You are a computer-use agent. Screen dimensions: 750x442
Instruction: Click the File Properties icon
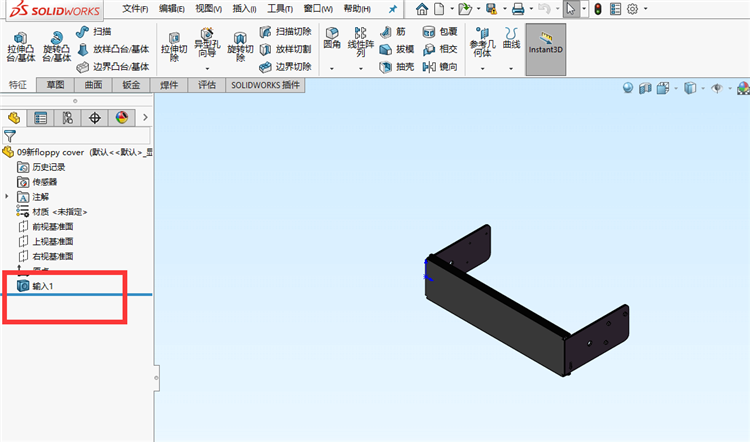[x=616, y=9]
